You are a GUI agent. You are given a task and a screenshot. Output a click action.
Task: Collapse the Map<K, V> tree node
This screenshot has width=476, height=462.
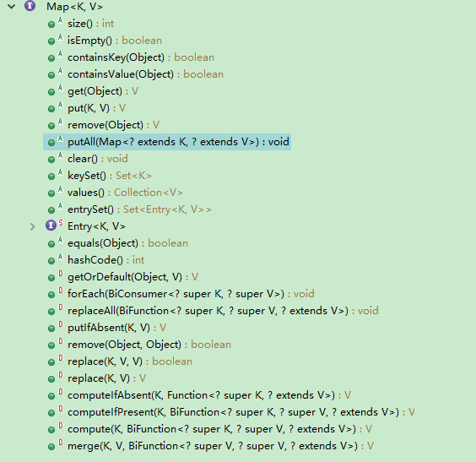[x=11, y=6]
